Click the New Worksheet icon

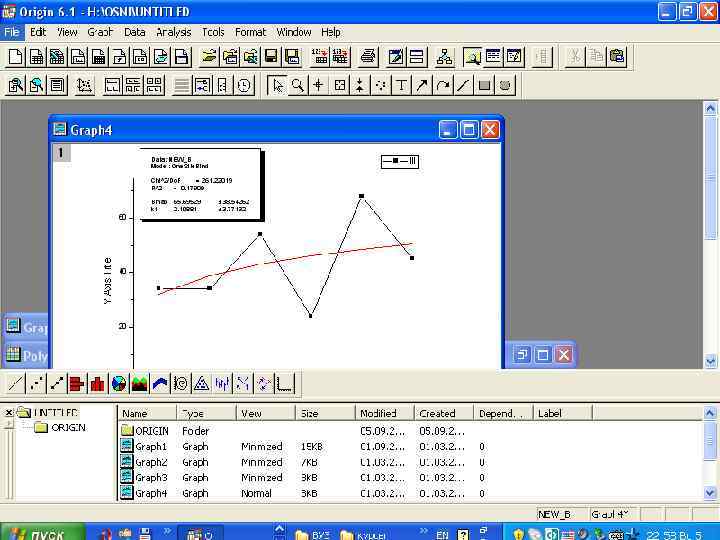(36, 57)
